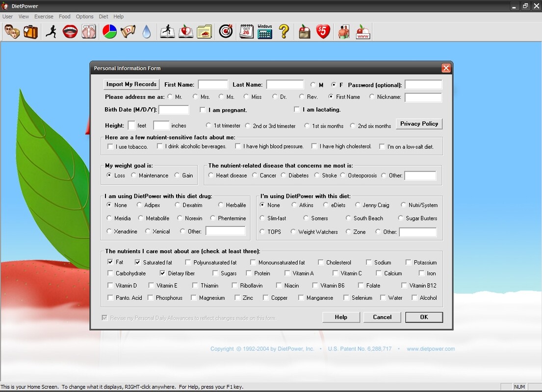Open the Exercise menu
The image size is (542, 392).
[44, 17]
